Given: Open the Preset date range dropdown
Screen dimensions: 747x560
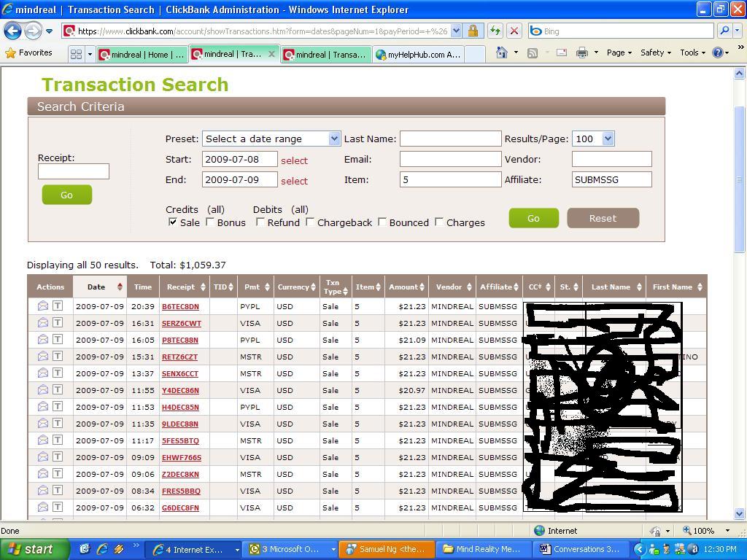Looking at the screenshot, I should pyautogui.click(x=334, y=139).
